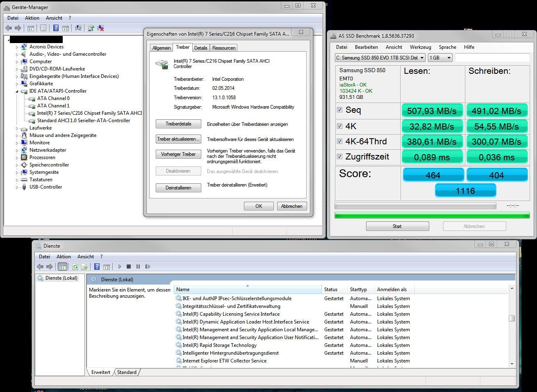Click Dienste vertical scrollbar thumb
The image size is (537, 392).
tap(512, 318)
